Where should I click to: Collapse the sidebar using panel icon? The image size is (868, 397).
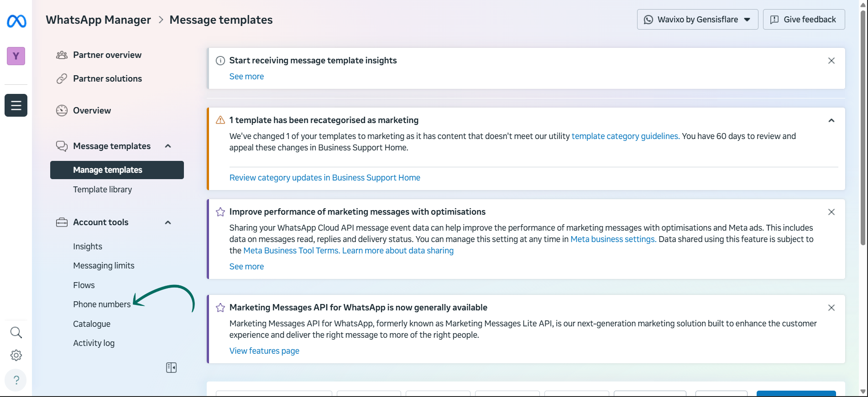pyautogui.click(x=171, y=367)
